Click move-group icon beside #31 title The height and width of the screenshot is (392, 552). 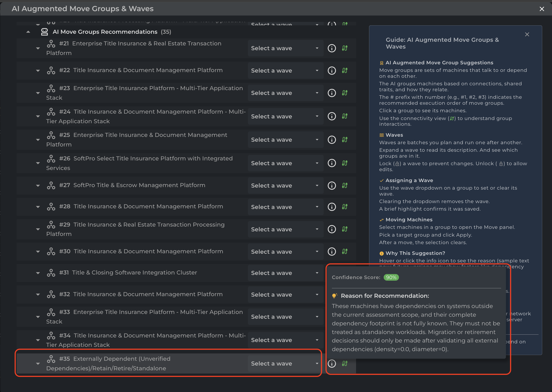tap(51, 273)
